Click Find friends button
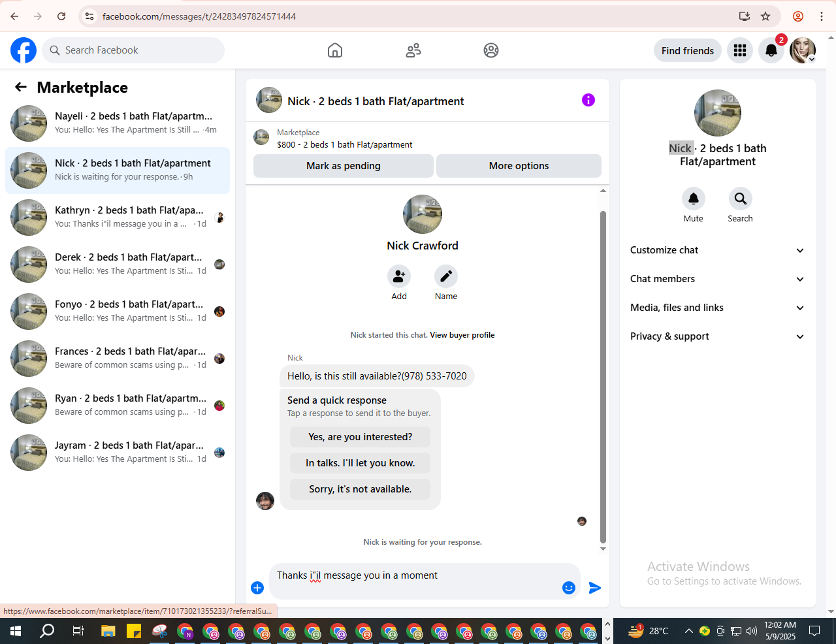This screenshot has height=644, width=836. (688, 50)
